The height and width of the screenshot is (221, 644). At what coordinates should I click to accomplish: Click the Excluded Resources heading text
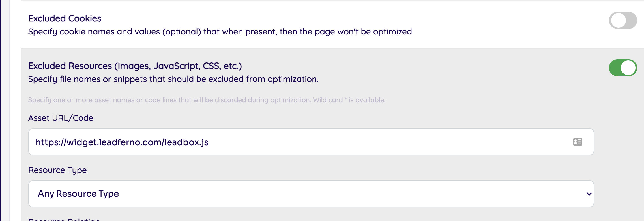pyautogui.click(x=135, y=66)
